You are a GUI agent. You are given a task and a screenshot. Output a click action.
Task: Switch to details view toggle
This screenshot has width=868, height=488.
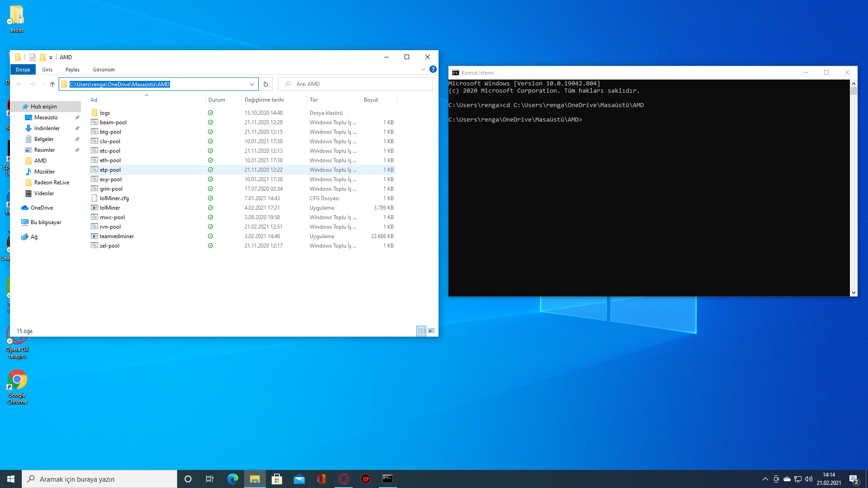coord(421,331)
